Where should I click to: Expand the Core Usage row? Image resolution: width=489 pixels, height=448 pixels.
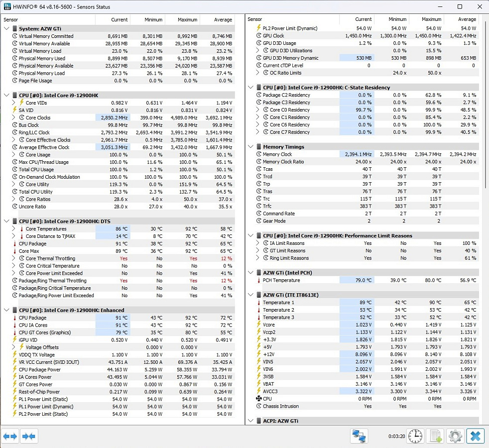[14, 155]
